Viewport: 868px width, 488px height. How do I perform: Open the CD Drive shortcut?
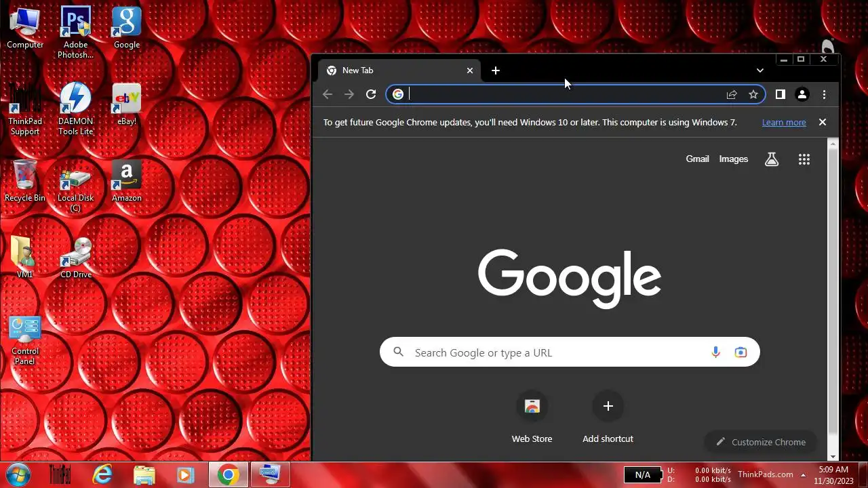coord(75,258)
